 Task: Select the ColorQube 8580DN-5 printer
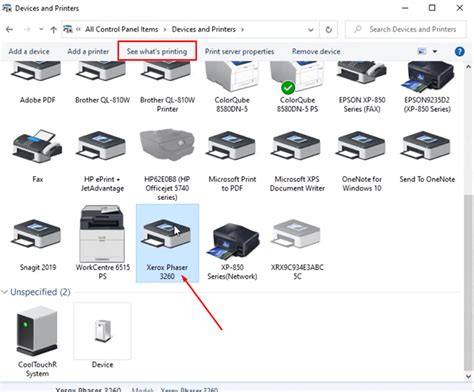pyautogui.click(x=232, y=77)
